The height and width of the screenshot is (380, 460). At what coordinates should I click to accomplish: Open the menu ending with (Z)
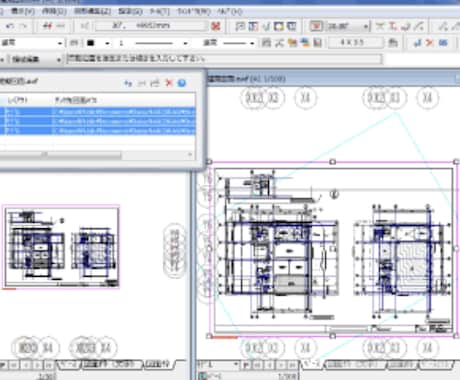tap(92, 11)
